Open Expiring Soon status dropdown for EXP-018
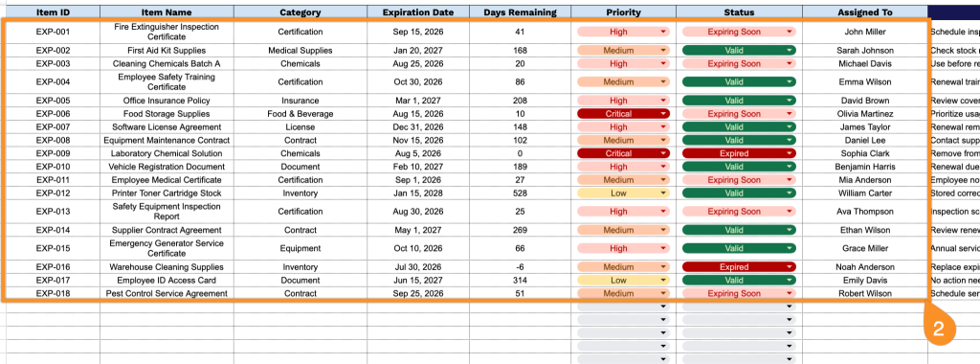The width and height of the screenshot is (980, 364). (x=739, y=293)
